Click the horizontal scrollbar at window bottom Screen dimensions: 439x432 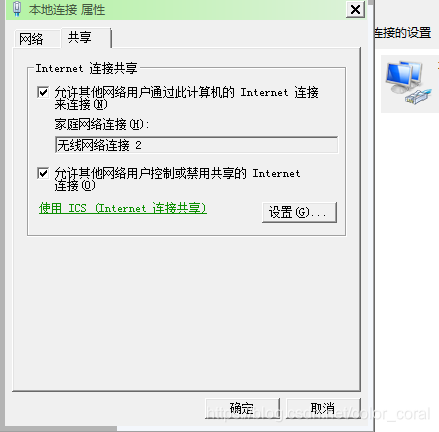(61, 429)
